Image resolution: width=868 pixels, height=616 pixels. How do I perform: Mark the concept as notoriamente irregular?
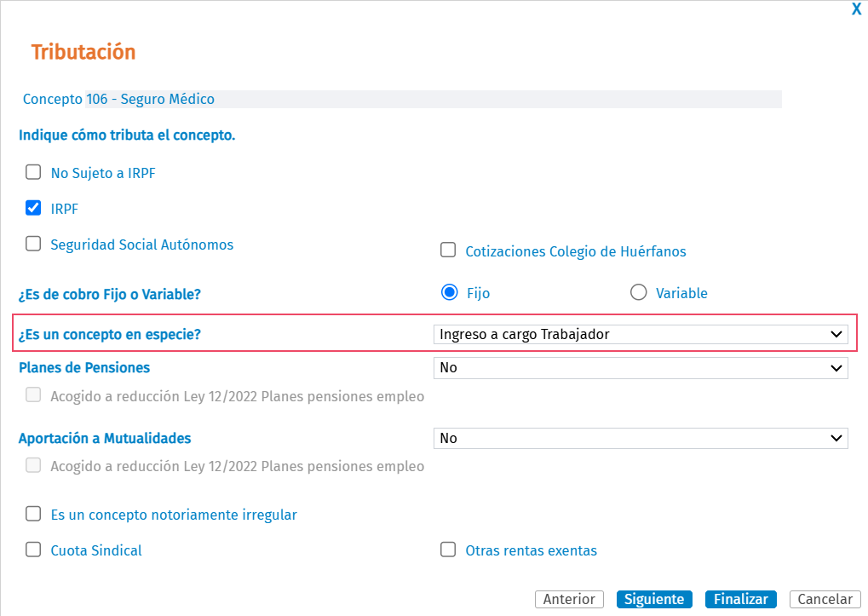[32, 513]
